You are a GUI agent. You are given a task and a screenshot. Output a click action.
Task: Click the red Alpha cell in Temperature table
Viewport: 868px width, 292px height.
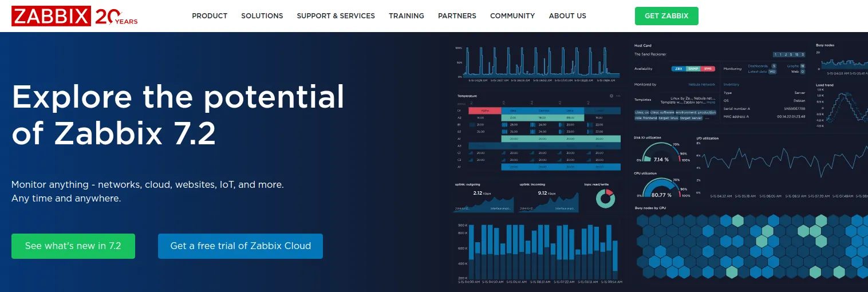pos(485,111)
